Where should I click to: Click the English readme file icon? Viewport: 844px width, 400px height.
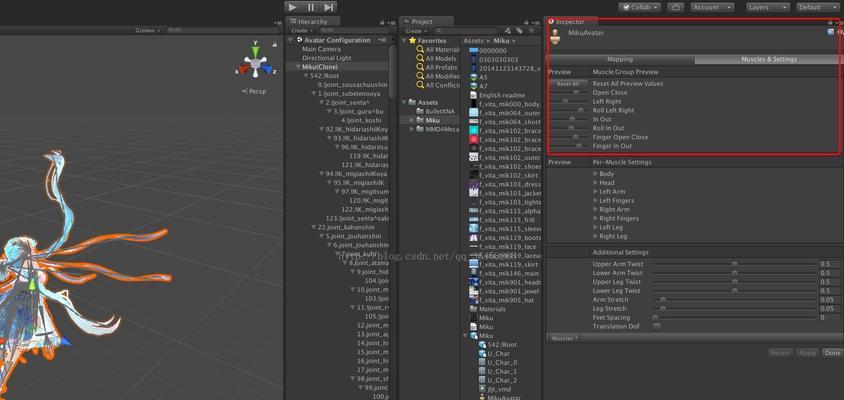pos(474,95)
